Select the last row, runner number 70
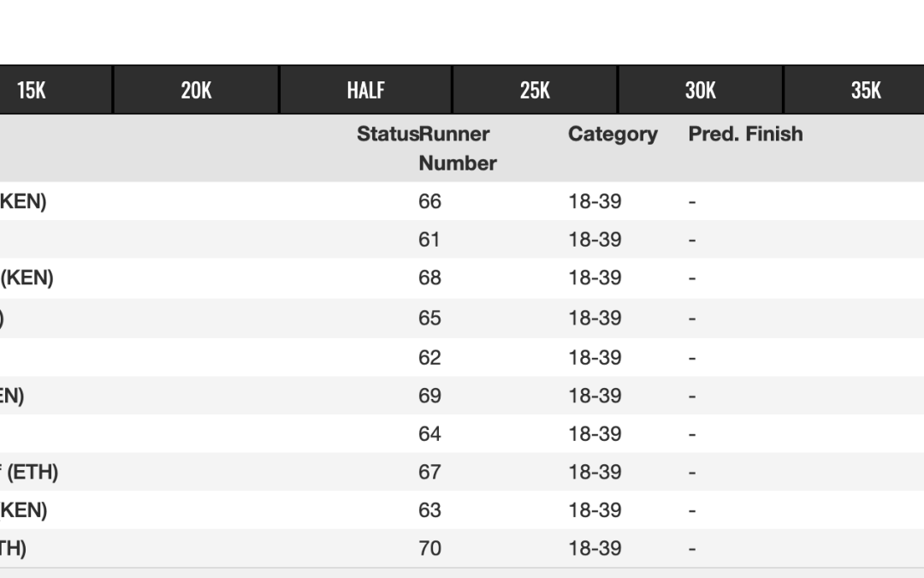This screenshot has width=924, height=578. [x=429, y=548]
